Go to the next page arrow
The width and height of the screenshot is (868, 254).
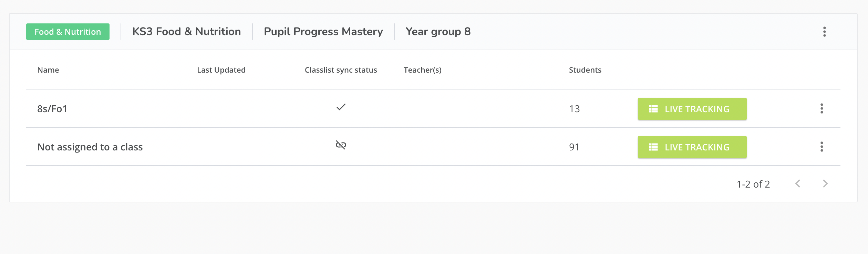[825, 184]
